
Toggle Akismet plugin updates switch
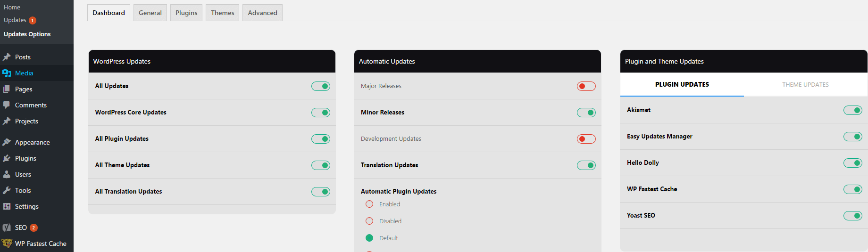pyautogui.click(x=853, y=110)
